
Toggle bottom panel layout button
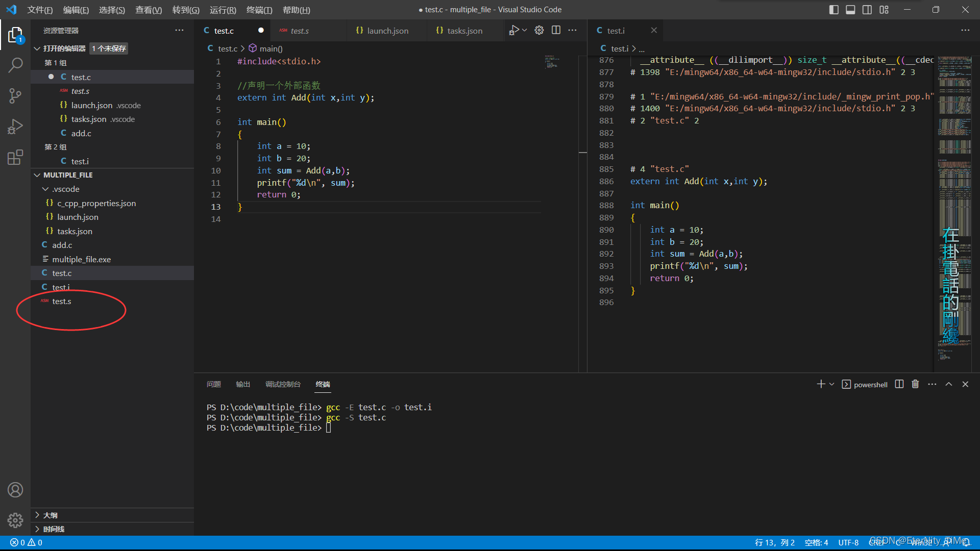pyautogui.click(x=850, y=10)
